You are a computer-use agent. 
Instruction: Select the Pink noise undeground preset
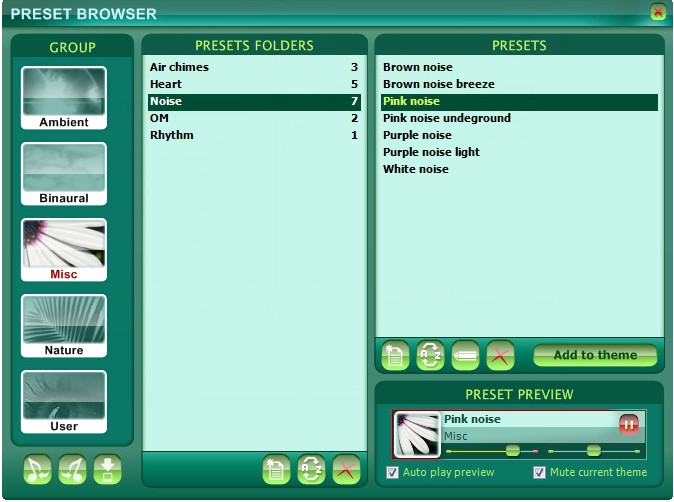tap(519, 118)
